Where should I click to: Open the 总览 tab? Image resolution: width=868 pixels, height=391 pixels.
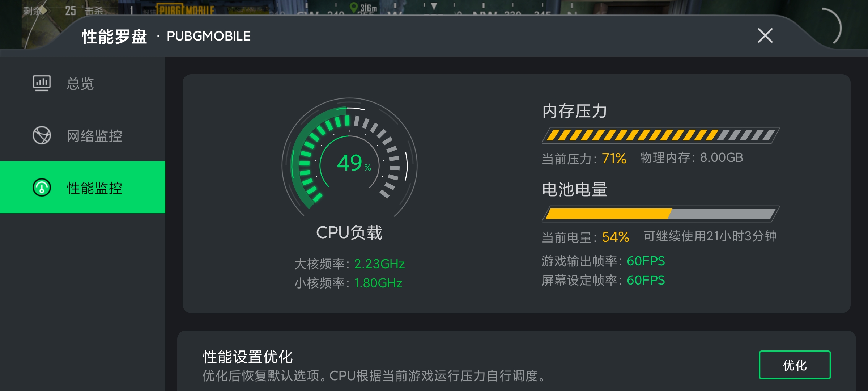click(x=80, y=84)
